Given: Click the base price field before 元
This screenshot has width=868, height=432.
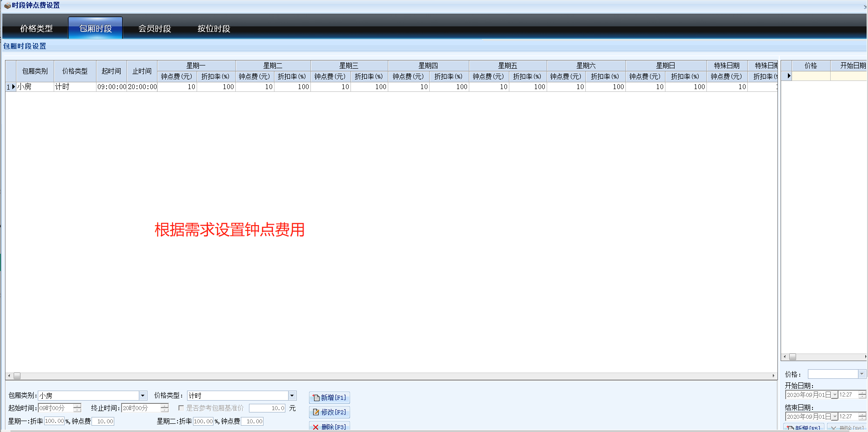Looking at the screenshot, I should [x=267, y=408].
